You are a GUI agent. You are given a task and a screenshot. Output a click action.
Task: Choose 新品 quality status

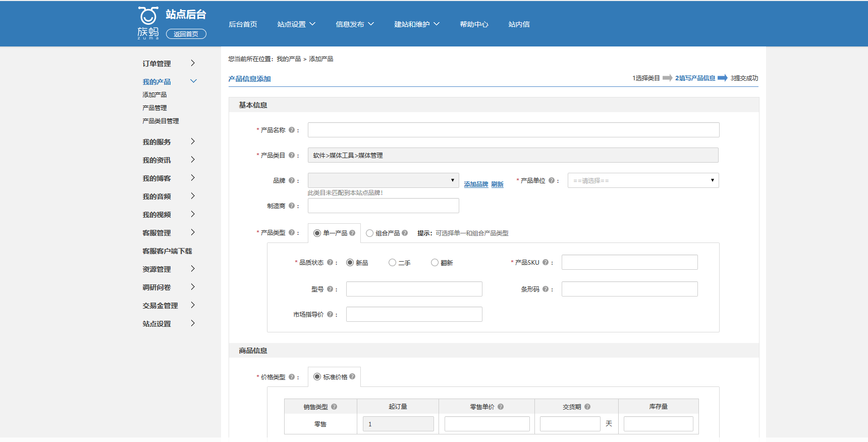[350, 263]
